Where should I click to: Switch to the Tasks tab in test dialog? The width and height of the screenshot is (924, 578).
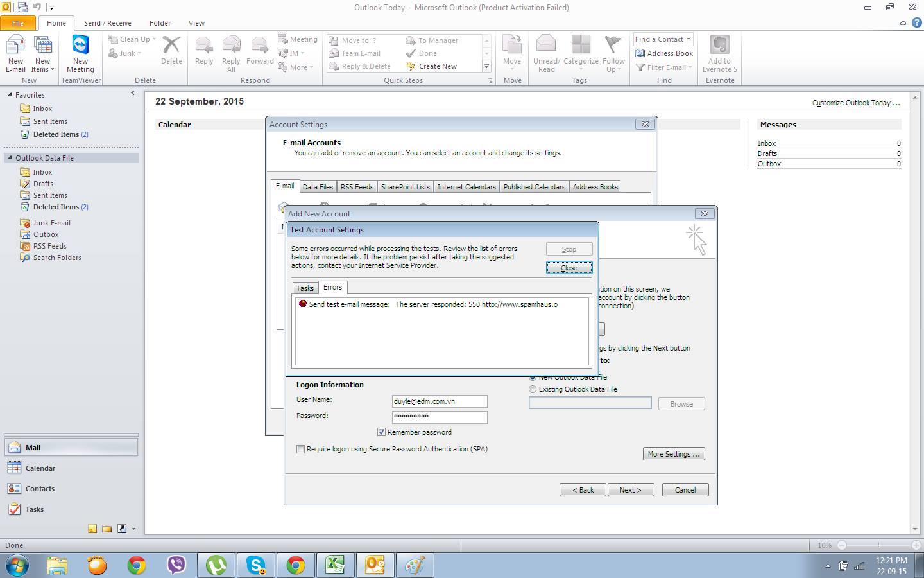click(305, 288)
